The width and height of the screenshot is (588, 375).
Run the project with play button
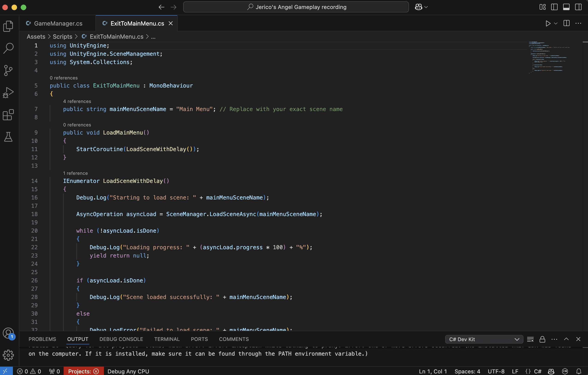[548, 23]
